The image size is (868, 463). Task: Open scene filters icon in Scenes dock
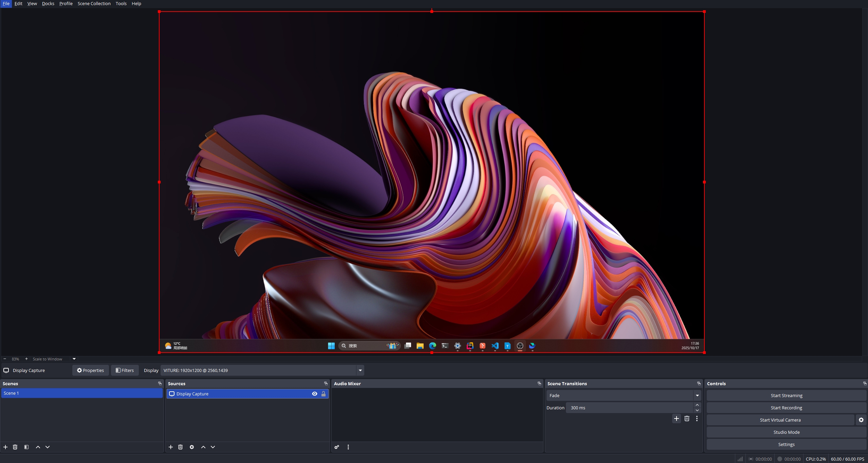pos(26,447)
